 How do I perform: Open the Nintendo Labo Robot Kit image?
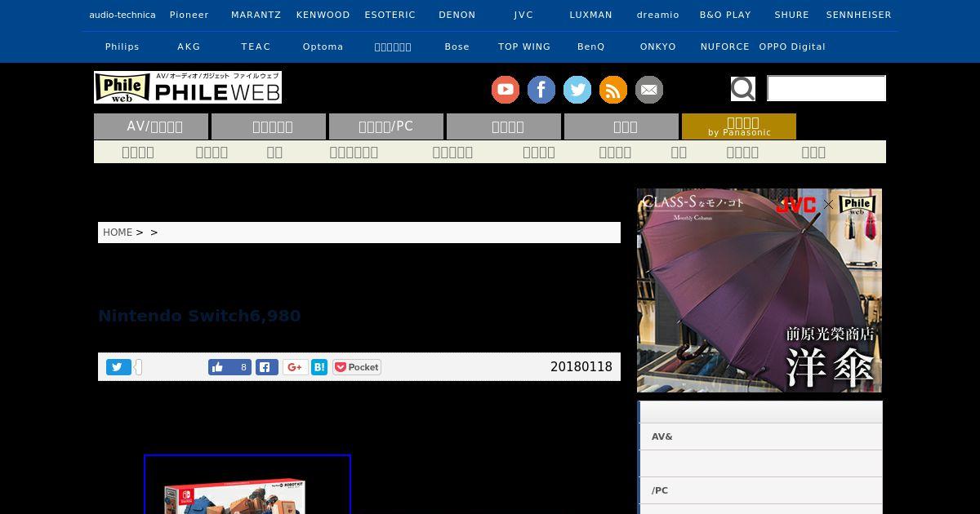coord(247,485)
